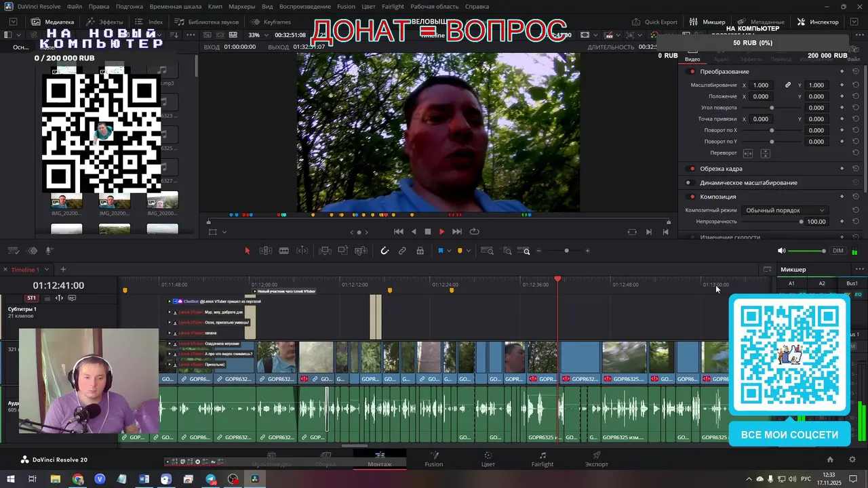
Task: Toggle the Микшер panel button
Action: click(707, 22)
